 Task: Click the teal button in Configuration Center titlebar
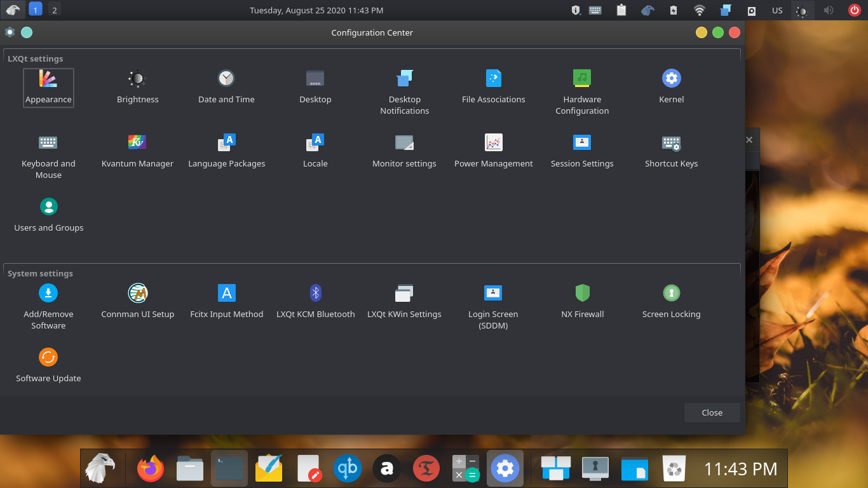[x=27, y=32]
